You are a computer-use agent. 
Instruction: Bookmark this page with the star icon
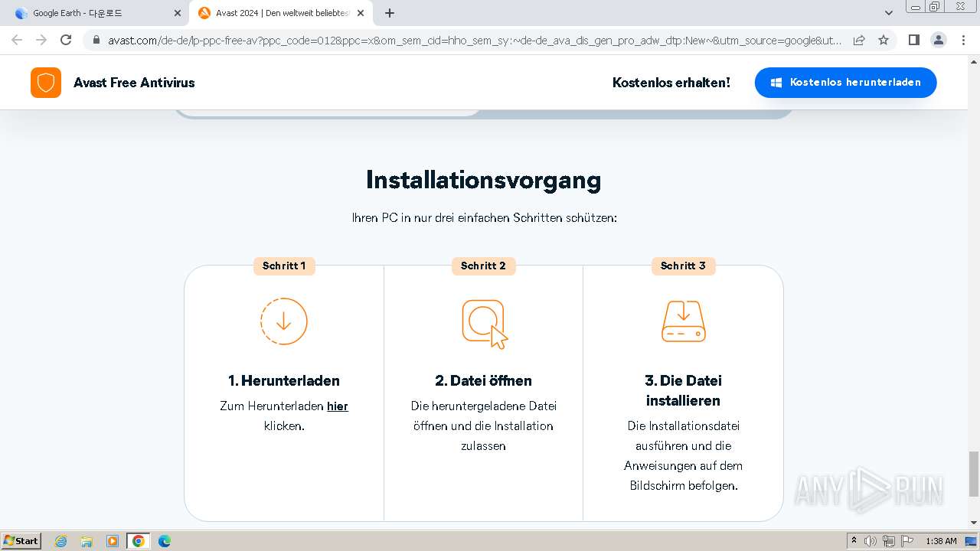tap(884, 40)
